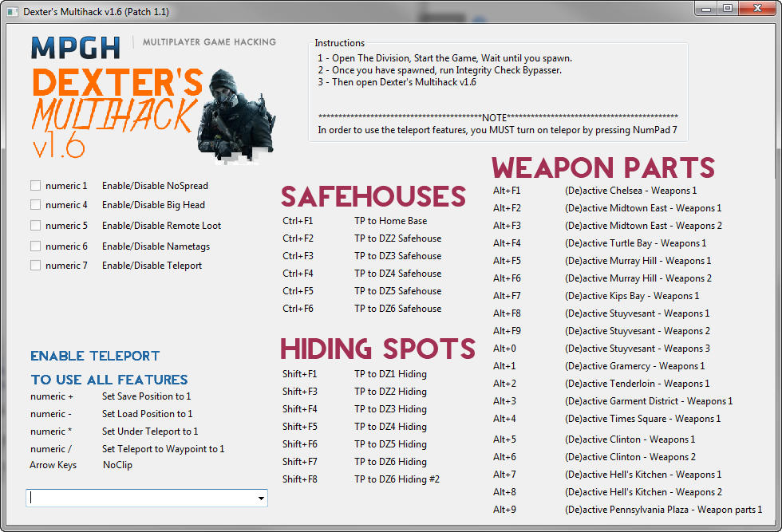Click the WEAPON PARTS heading

603,167
